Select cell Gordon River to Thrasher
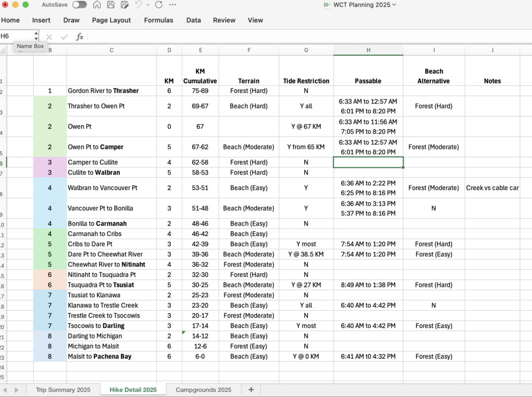Image resolution: width=532 pixels, height=397 pixels. click(x=111, y=90)
